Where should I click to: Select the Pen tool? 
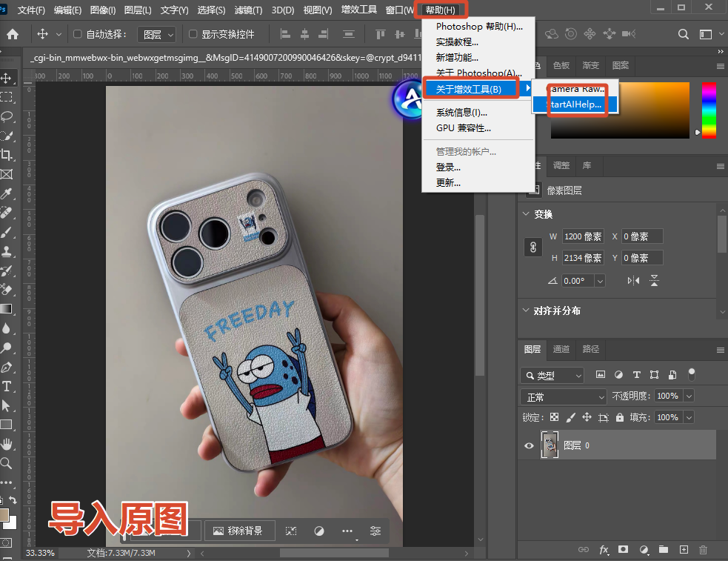coord(7,367)
